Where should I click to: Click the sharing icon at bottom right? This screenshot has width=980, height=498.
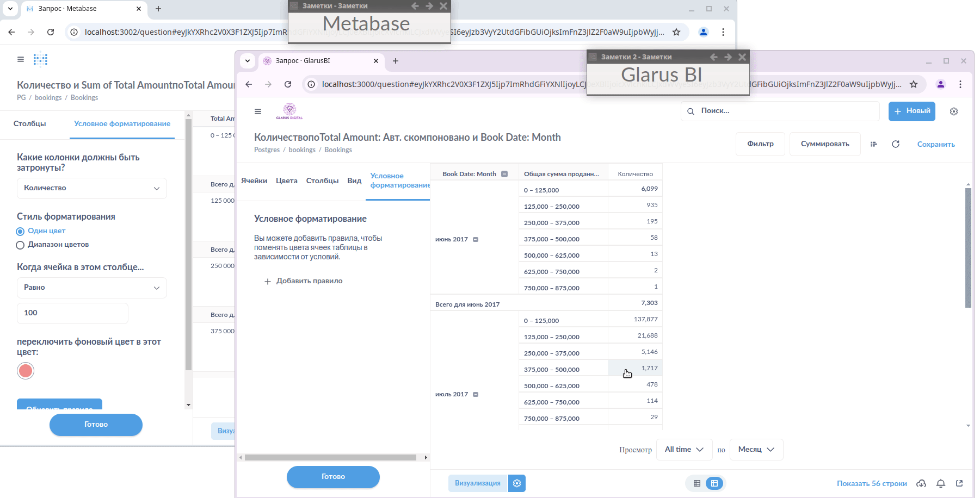(x=959, y=483)
